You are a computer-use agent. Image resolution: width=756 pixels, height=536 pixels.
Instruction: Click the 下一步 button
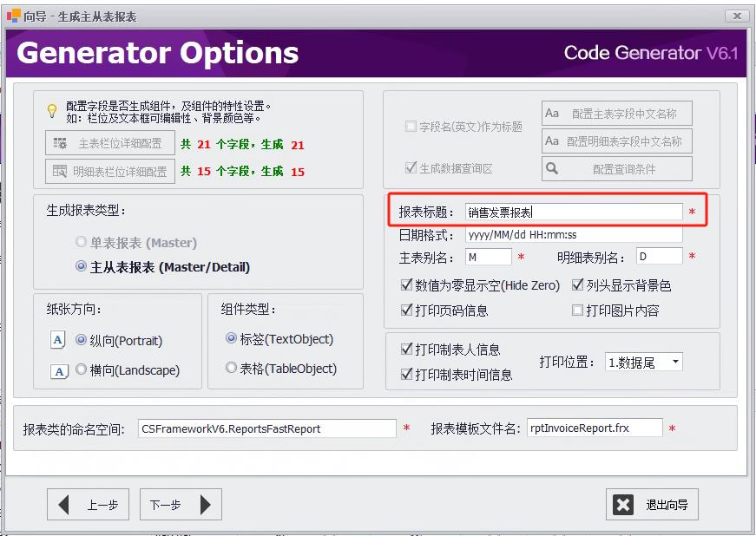[x=180, y=504]
